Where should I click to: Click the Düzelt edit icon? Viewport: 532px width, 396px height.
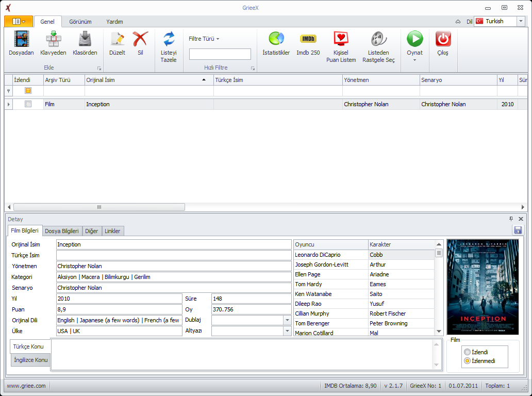pos(117,39)
